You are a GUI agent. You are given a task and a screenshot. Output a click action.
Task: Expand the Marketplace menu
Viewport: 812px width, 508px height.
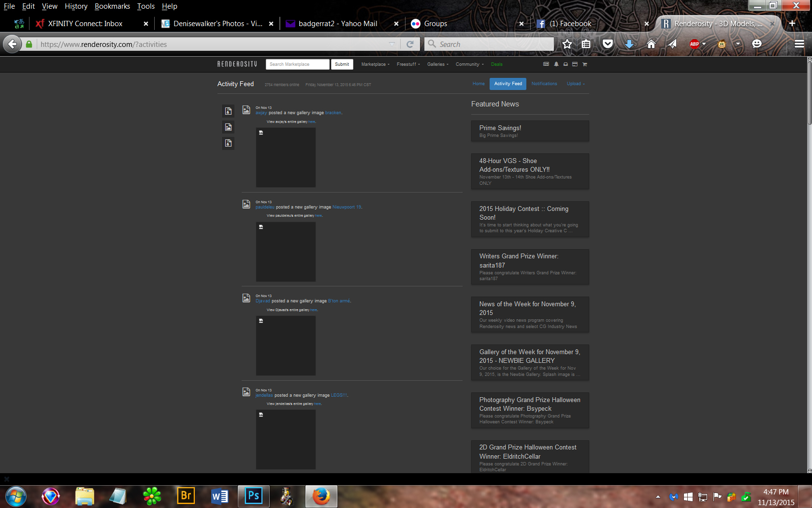point(375,64)
